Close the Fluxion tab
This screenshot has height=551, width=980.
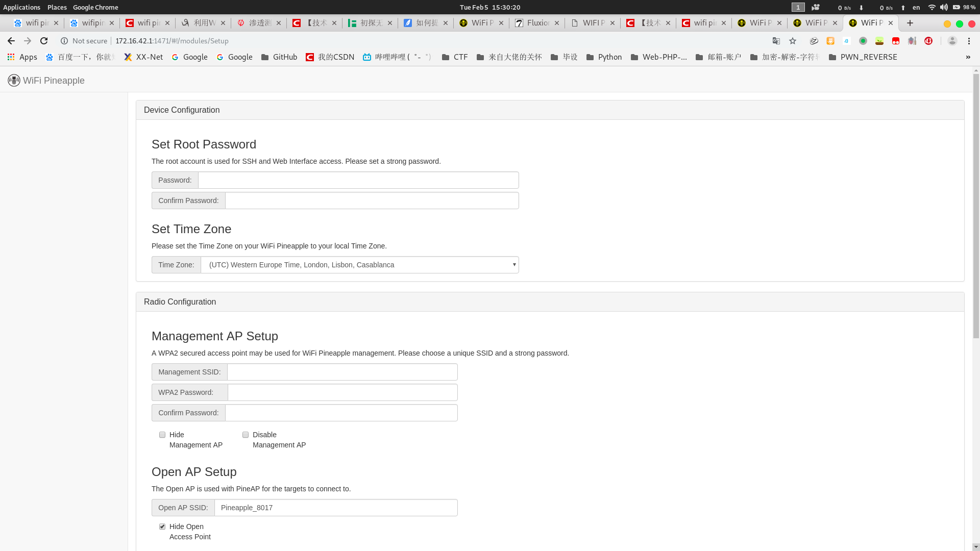tap(557, 23)
